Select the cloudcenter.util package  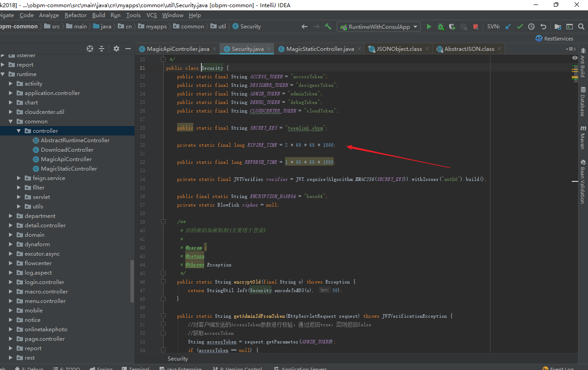pyautogui.click(x=45, y=112)
